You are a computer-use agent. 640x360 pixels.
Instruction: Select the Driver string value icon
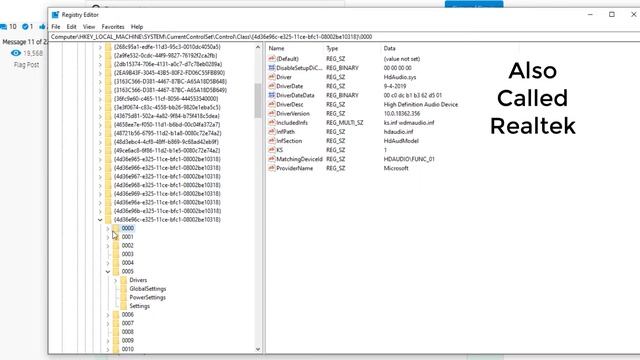272,77
